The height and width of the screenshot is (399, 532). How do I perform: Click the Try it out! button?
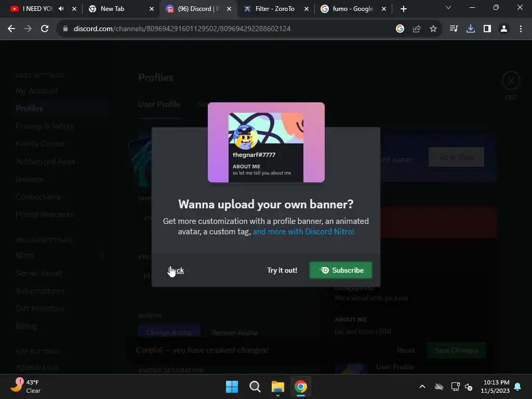tap(282, 270)
